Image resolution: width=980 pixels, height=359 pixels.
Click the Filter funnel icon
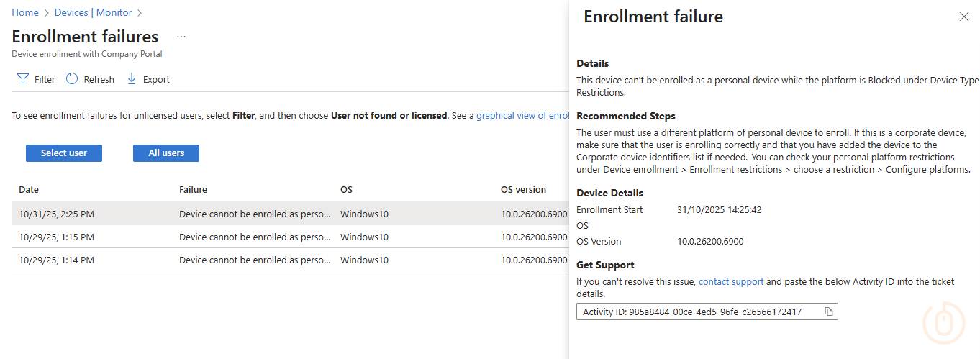[23, 79]
